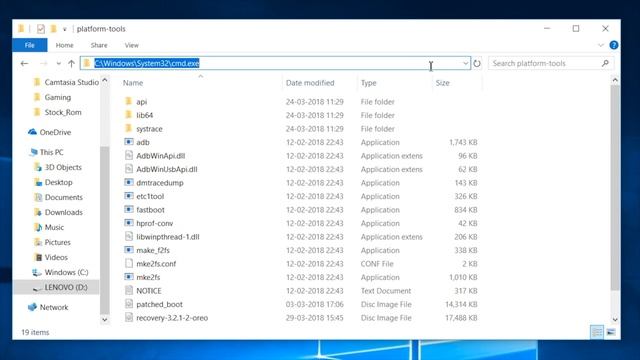This screenshot has width=640, height=360.
Task: Select the mke2fs application icon
Action: [129, 276]
